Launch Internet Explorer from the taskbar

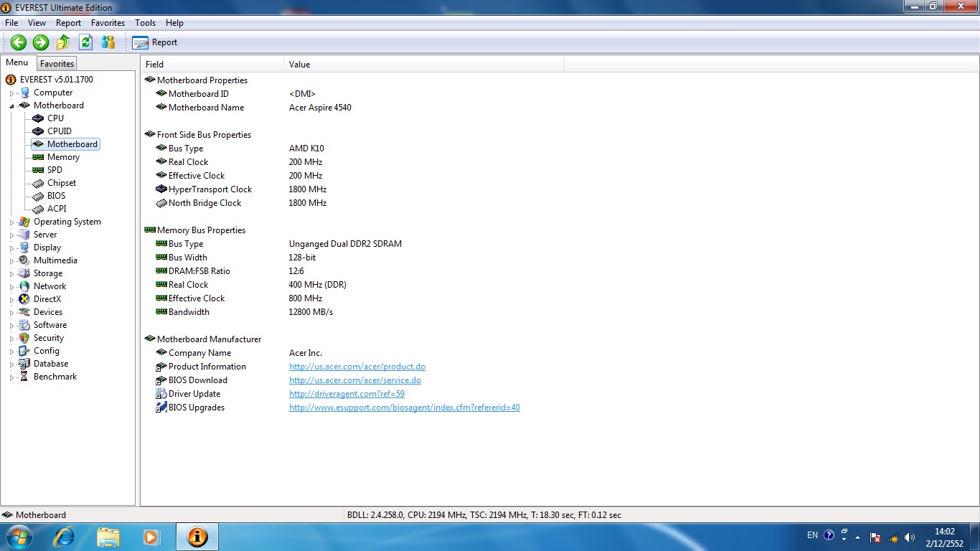[65, 537]
